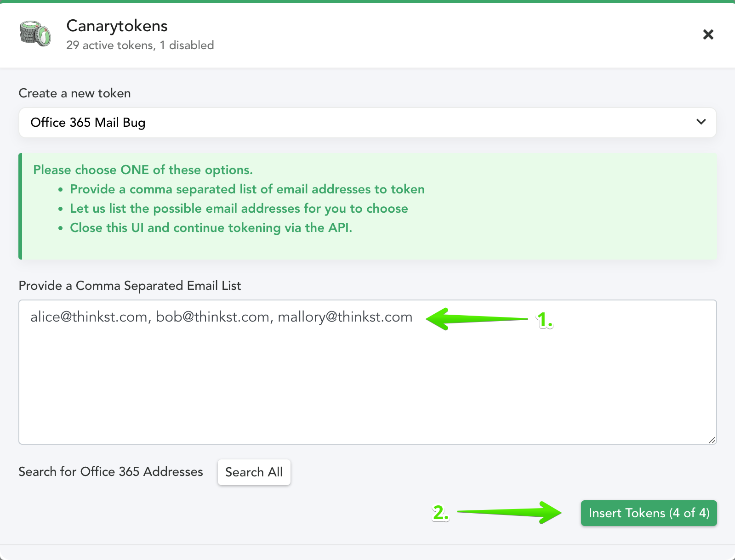Click the 'Provide a comma separated list' bullet
The image size is (735, 560).
[247, 189]
